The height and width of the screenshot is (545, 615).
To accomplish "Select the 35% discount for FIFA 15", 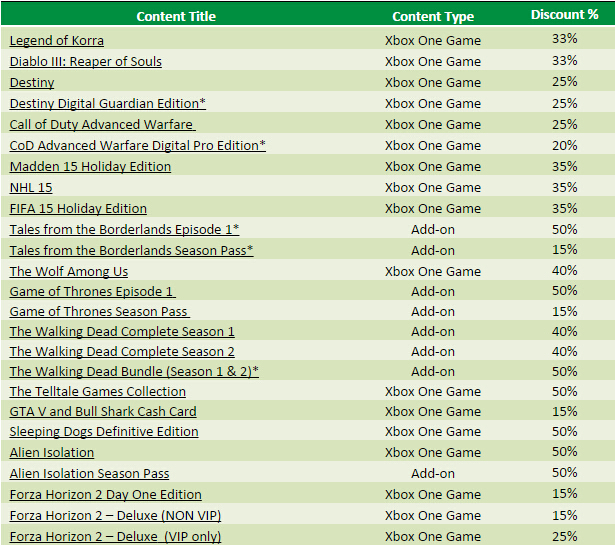I will tap(564, 209).
